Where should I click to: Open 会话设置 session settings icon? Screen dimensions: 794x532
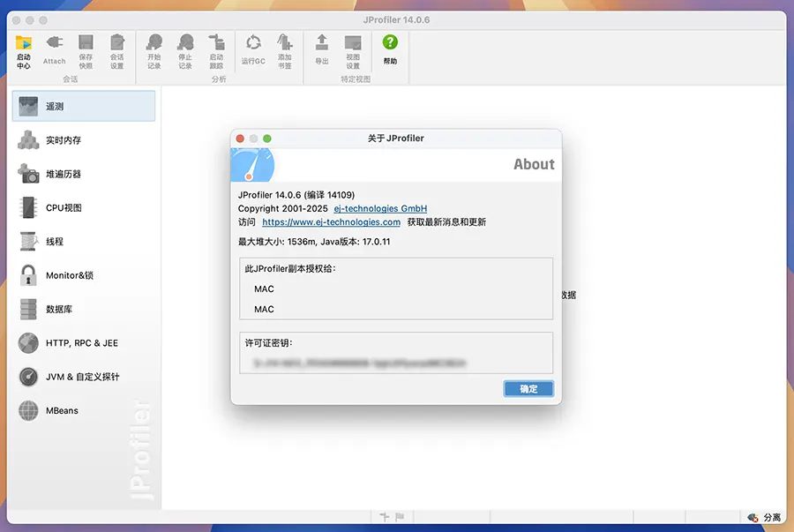(116, 44)
